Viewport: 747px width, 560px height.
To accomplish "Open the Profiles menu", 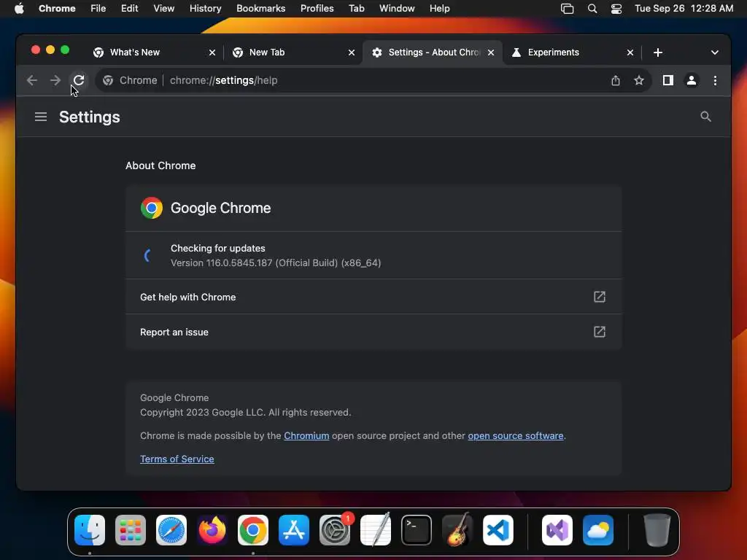I will (x=317, y=9).
